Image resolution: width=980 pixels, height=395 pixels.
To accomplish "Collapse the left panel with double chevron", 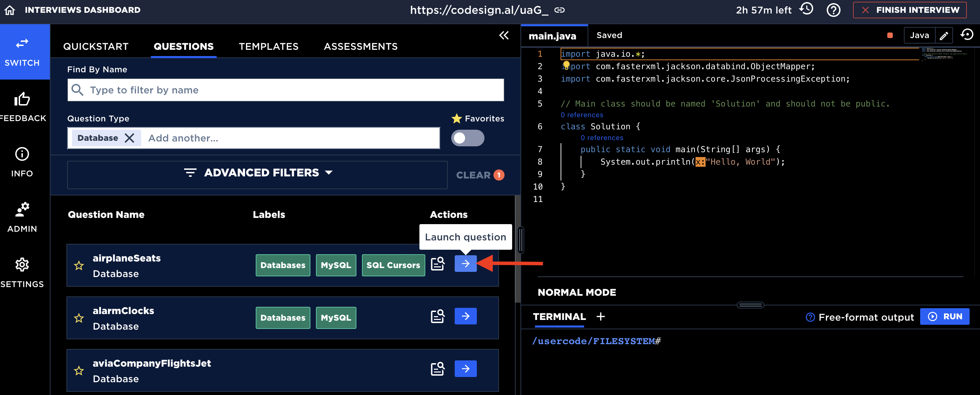I will point(504,36).
